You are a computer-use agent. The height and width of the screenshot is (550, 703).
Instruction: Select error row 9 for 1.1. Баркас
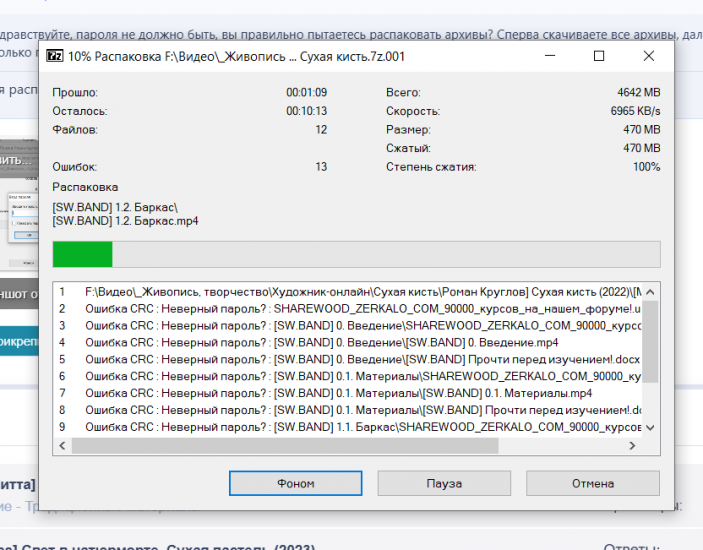point(350,427)
